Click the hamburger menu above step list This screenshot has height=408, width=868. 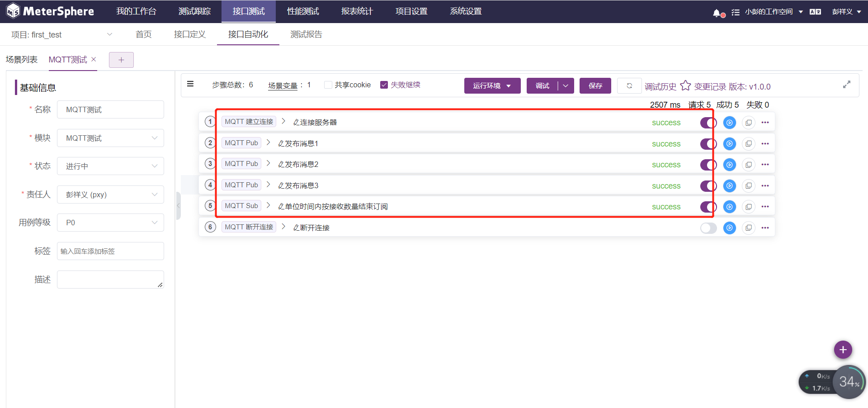pos(190,84)
